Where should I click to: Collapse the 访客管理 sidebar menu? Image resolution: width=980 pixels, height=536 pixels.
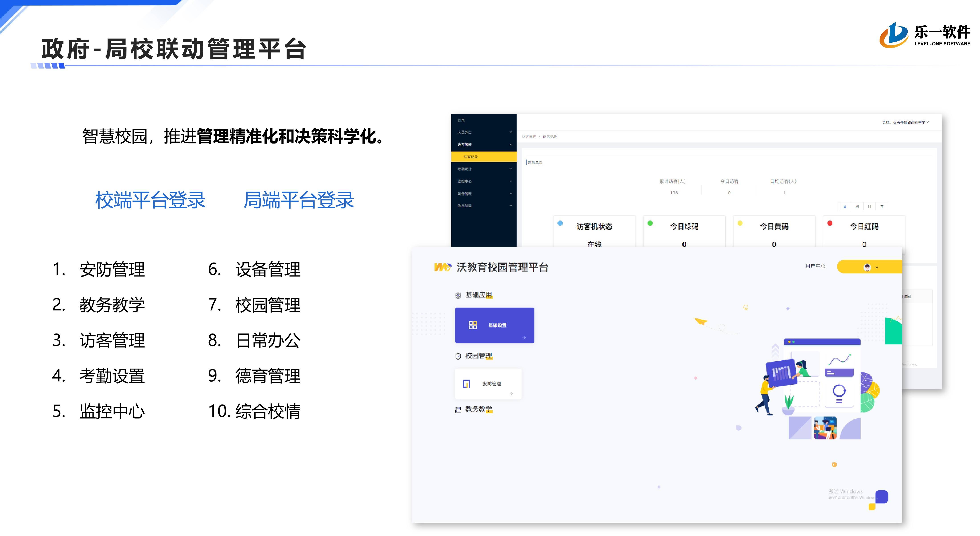(x=484, y=144)
